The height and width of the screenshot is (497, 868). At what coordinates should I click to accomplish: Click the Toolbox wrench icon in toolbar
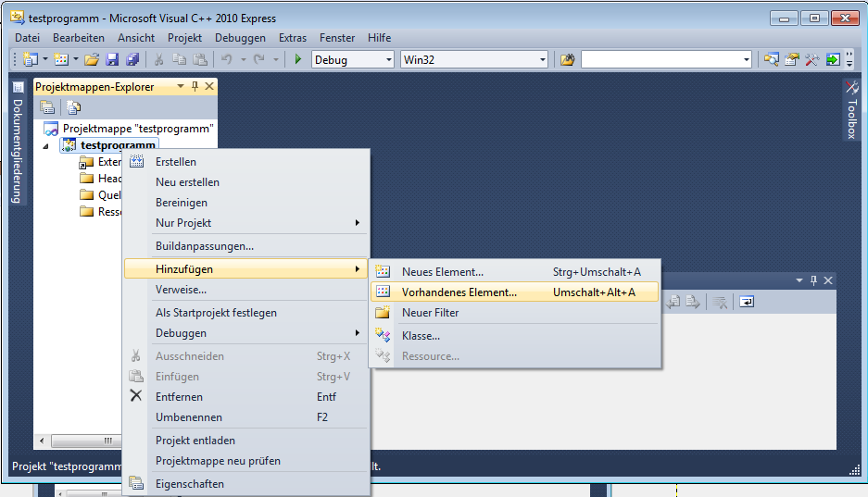tap(811, 60)
